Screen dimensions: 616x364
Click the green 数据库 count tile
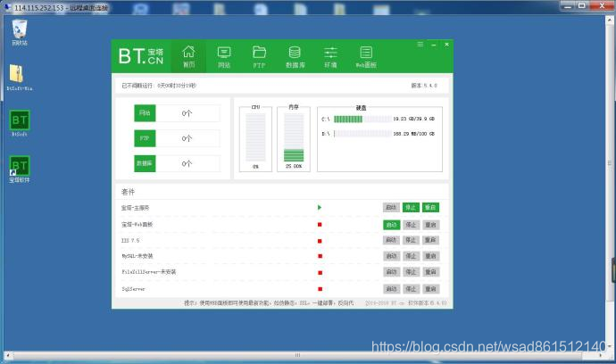145,163
